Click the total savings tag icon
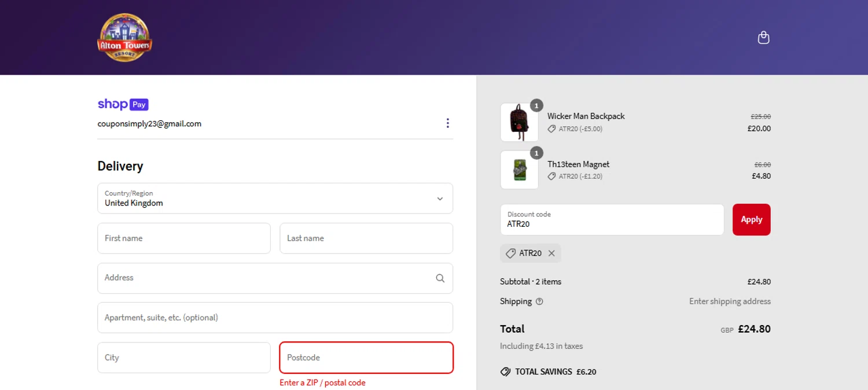 click(505, 372)
